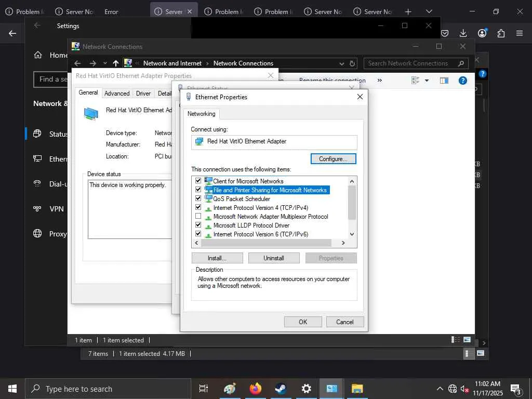Click horizontal scroll right arrow in items list
This screenshot has height=399, width=532.
[x=343, y=243]
